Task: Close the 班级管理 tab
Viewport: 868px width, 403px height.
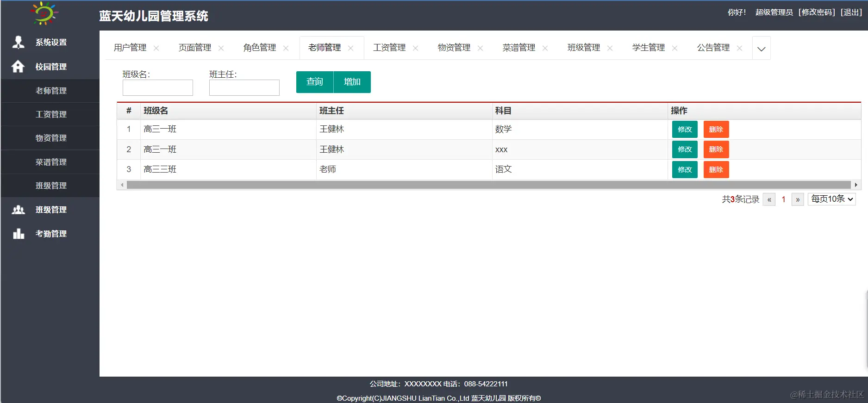Action: point(610,48)
